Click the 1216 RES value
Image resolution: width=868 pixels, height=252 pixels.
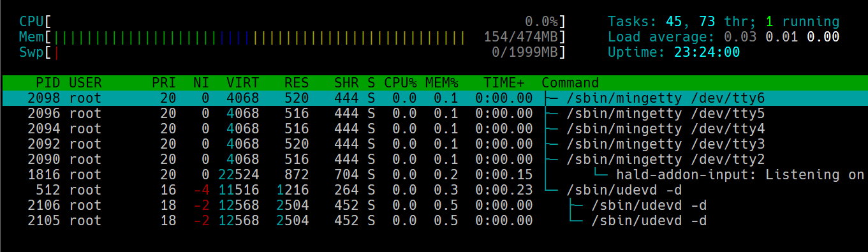pos(293,190)
